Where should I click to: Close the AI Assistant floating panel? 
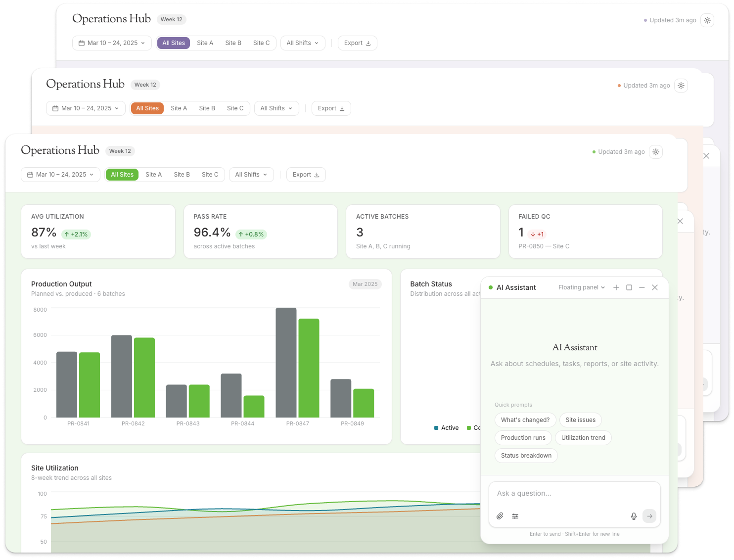pos(655,287)
